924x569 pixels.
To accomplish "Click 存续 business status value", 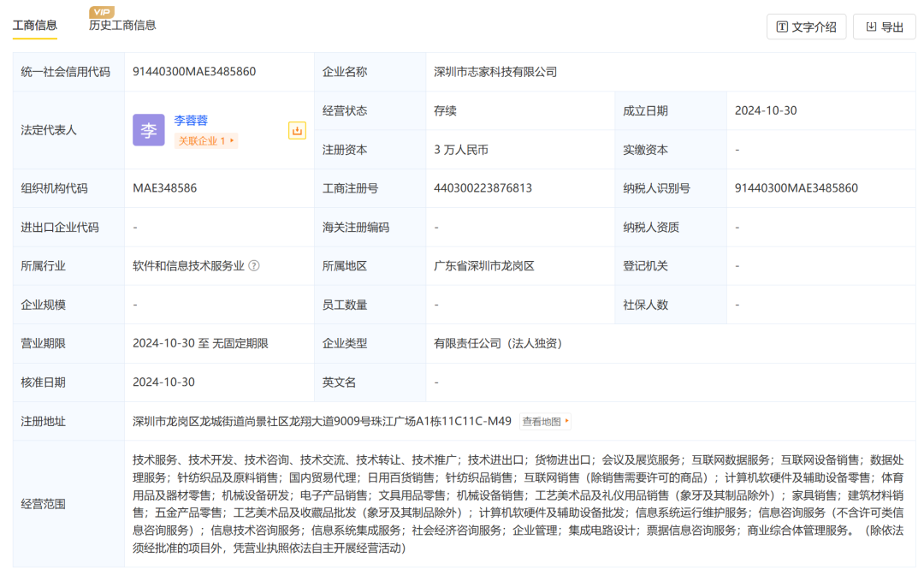I will pos(446,111).
